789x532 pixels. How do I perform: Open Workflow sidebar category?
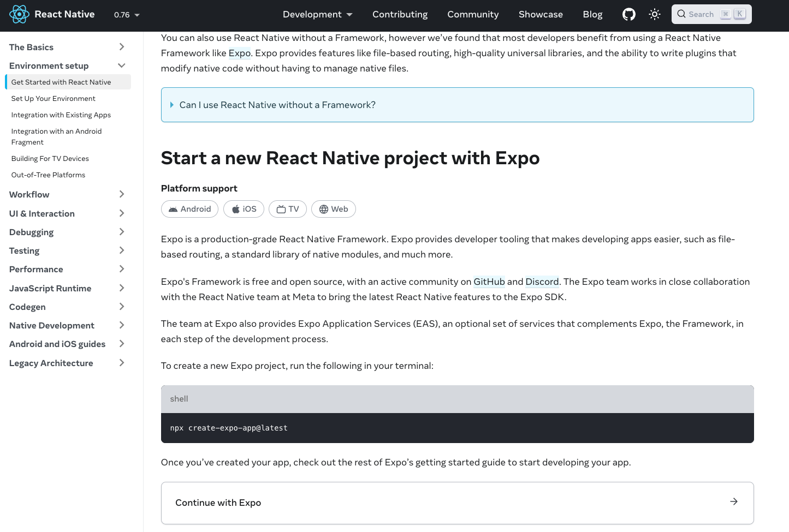coord(29,194)
